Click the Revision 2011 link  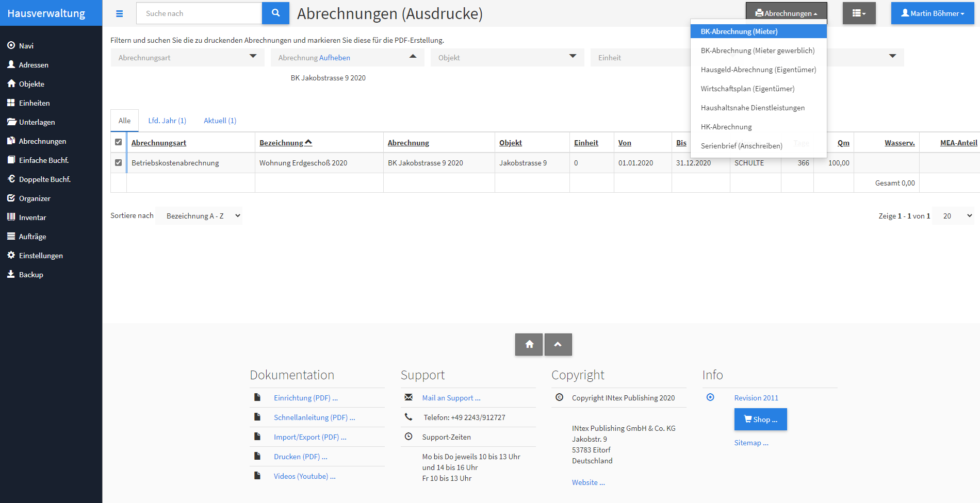756,398
